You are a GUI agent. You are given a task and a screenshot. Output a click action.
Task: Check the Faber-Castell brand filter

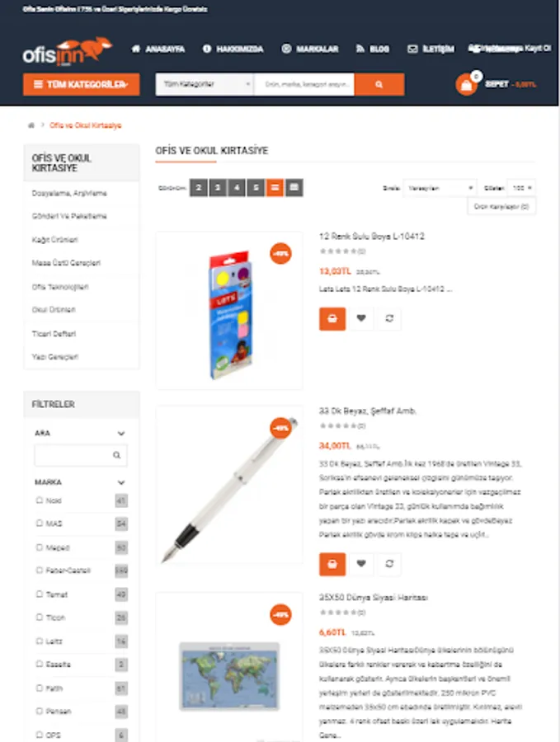[40, 570]
